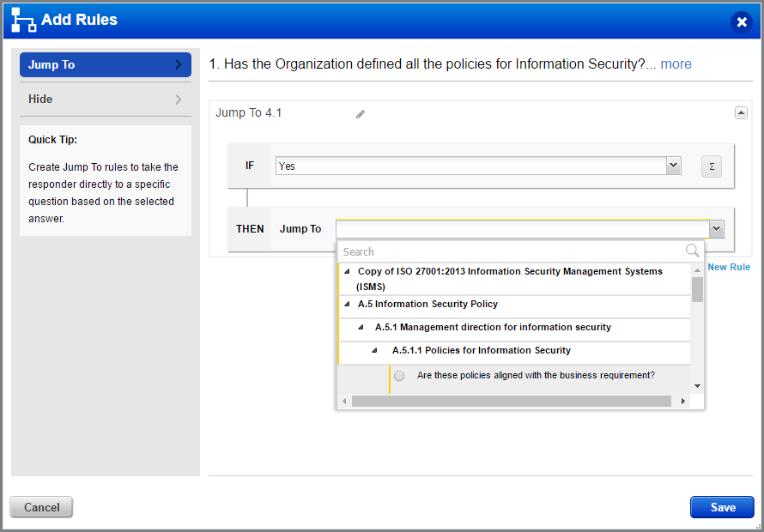This screenshot has width=764, height=532.
Task: Collapse A.5.1 Management direction node
Action: [x=361, y=328]
